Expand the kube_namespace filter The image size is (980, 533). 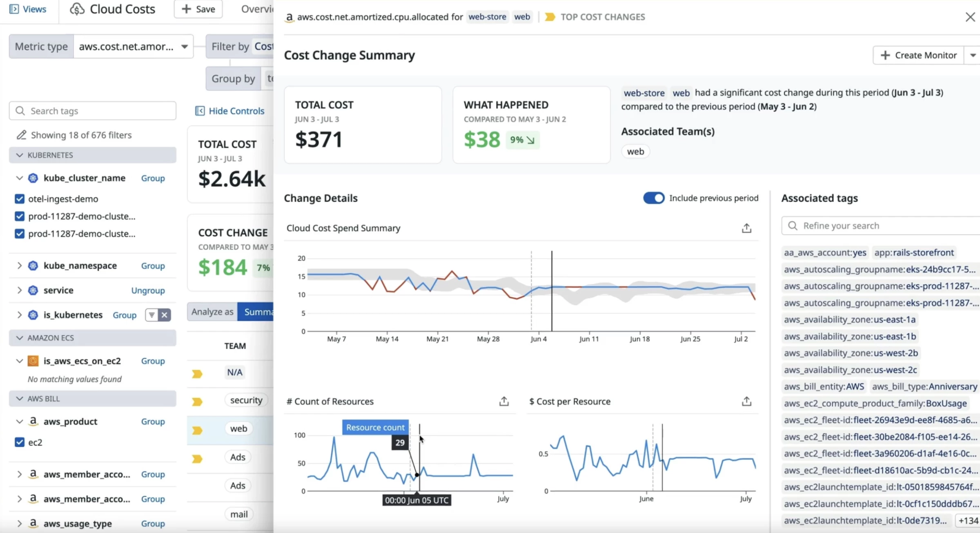[x=19, y=265]
